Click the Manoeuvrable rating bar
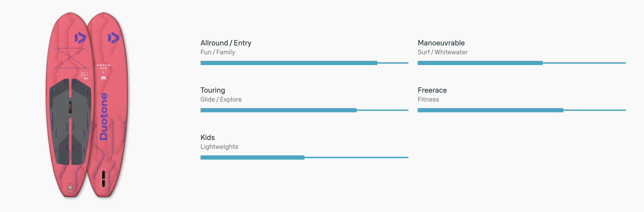Screen dimensions: 644x212 point(521,63)
